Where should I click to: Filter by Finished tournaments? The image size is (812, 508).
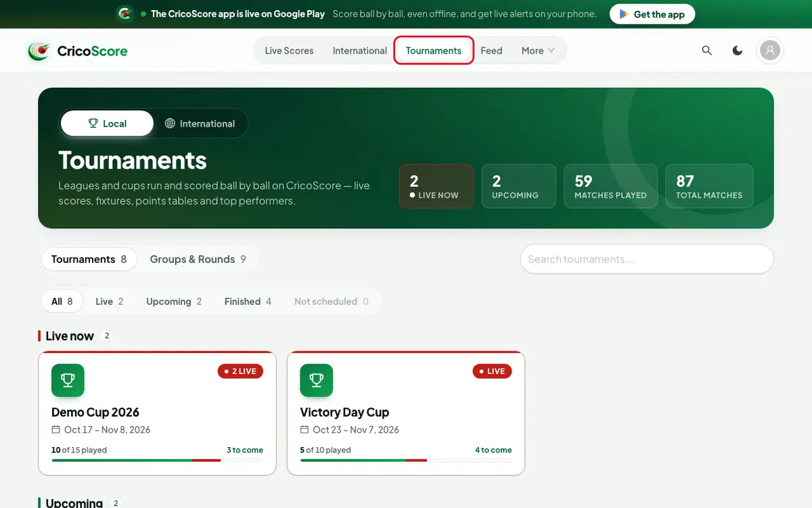[x=248, y=301]
